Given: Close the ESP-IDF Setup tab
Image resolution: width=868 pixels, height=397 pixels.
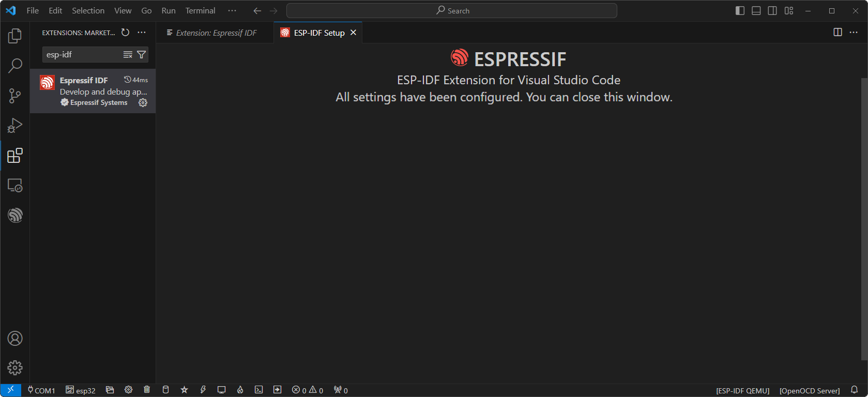Looking at the screenshot, I should tap(354, 33).
